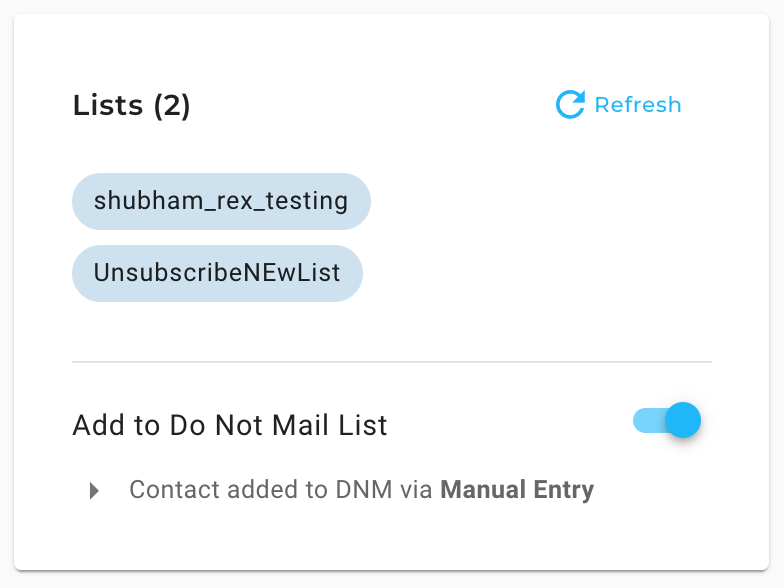This screenshot has height=588, width=784.
Task: Click the Add to Do Not Mail List label
Action: click(230, 426)
